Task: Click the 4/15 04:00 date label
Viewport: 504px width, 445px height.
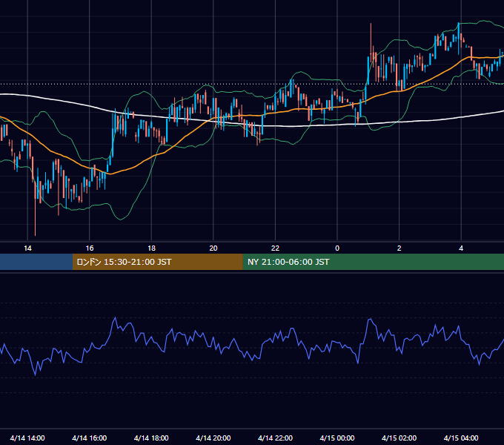Action: click(461, 438)
